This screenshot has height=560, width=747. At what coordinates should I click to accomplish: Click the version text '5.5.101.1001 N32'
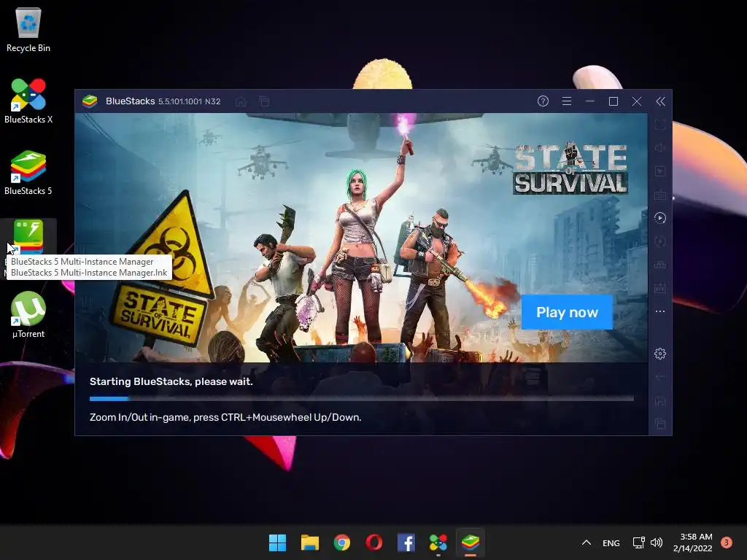point(189,101)
